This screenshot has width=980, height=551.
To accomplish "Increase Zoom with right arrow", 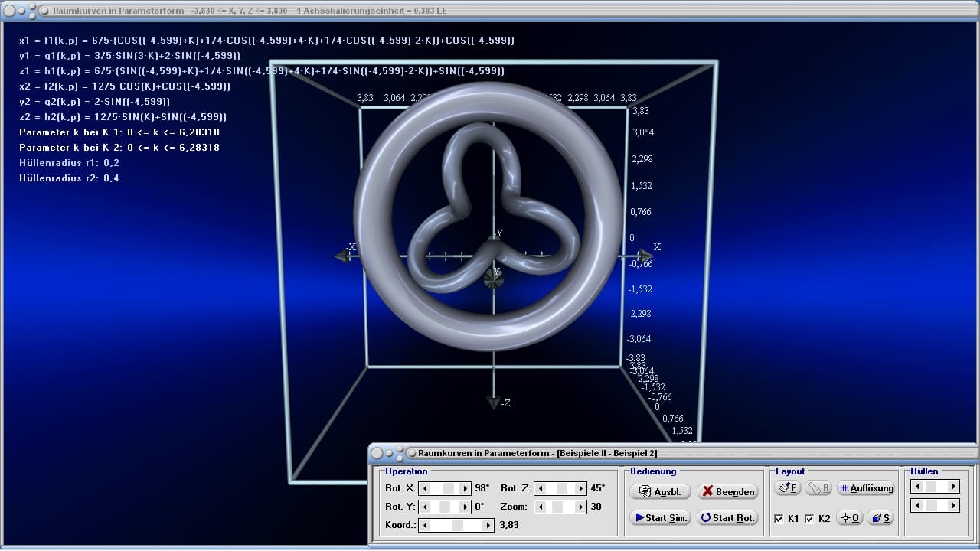I will (x=580, y=507).
